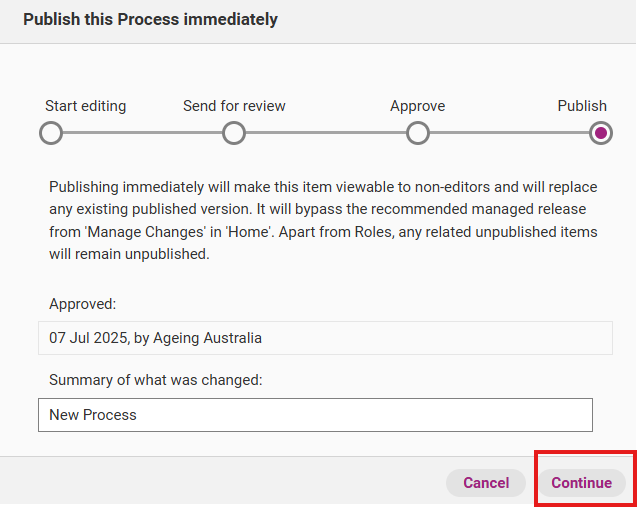Screen dimensions: 637x507
Task: Click progress line between Approve and Publish
Action: tap(509, 133)
